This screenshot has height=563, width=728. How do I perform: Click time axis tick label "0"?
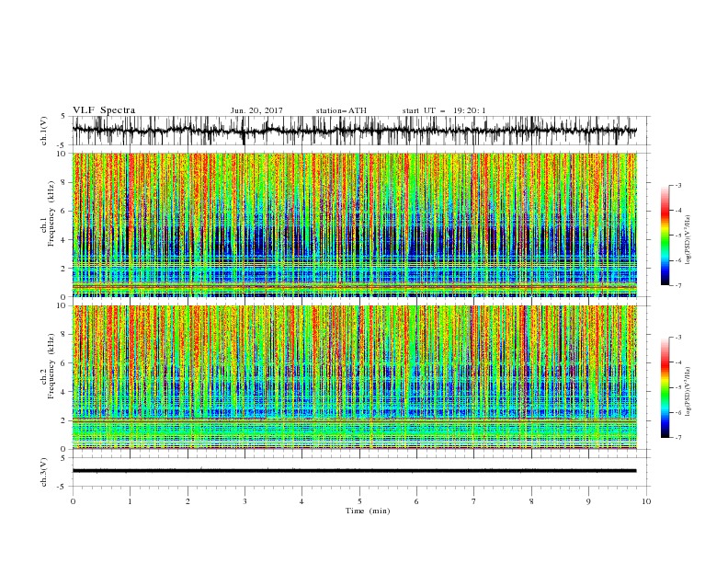(x=73, y=501)
